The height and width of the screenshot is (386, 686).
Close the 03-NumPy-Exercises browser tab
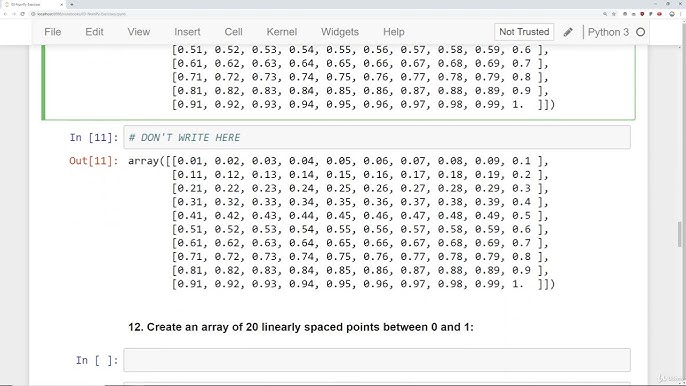click(x=62, y=4)
